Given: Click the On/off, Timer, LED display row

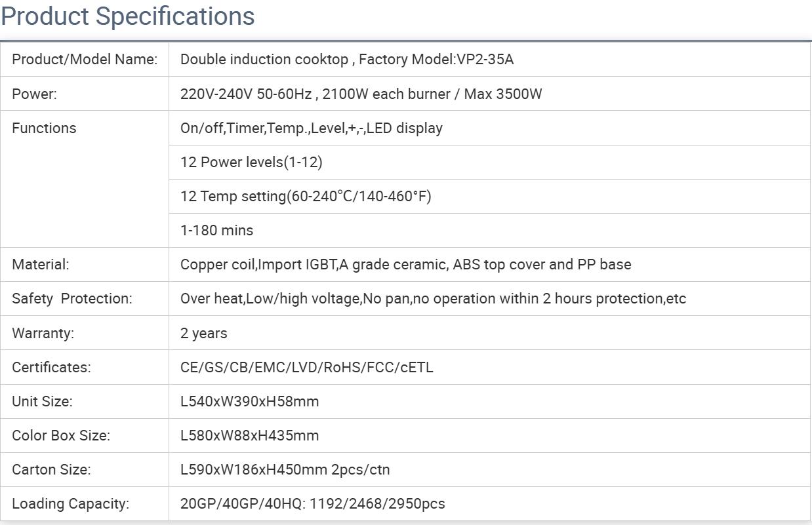Looking at the screenshot, I should (x=311, y=128).
